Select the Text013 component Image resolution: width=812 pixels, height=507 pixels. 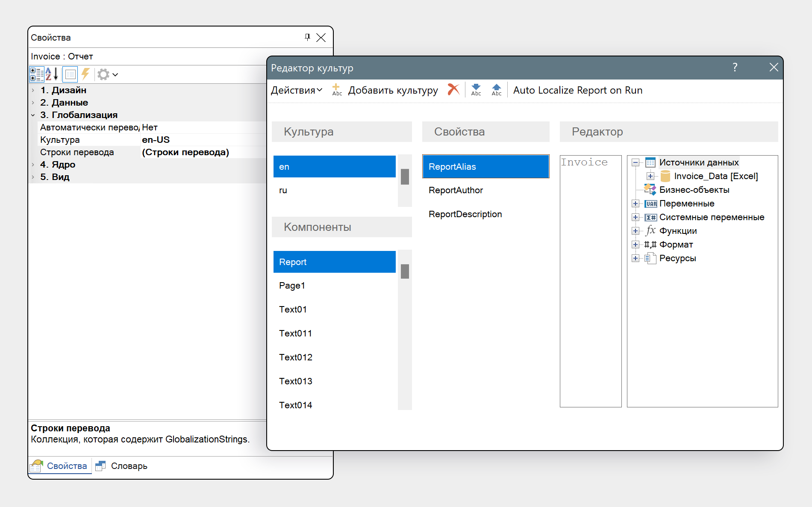(x=335, y=381)
